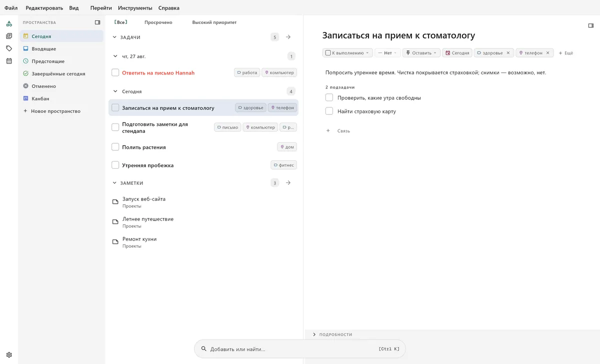Viewport: 600px width, 364px height.
Task: Click the plus icon next to Связь
Action: point(328,131)
